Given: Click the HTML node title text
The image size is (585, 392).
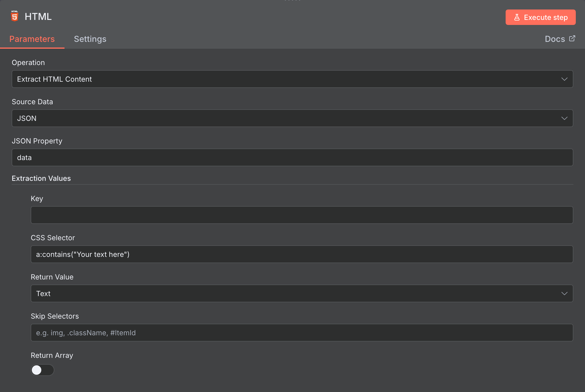Looking at the screenshot, I should 38,17.
